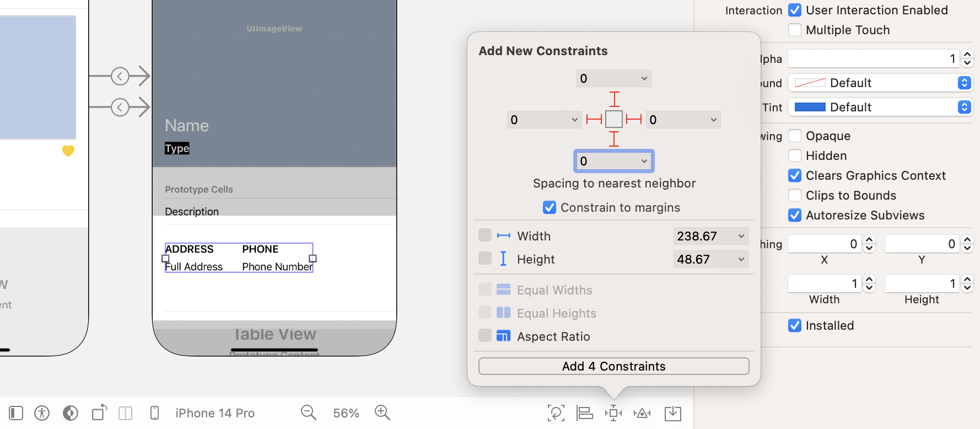Screen dimensions: 980x429
Task: Toggle the canvas device orientation icon
Action: pyautogui.click(x=99, y=412)
